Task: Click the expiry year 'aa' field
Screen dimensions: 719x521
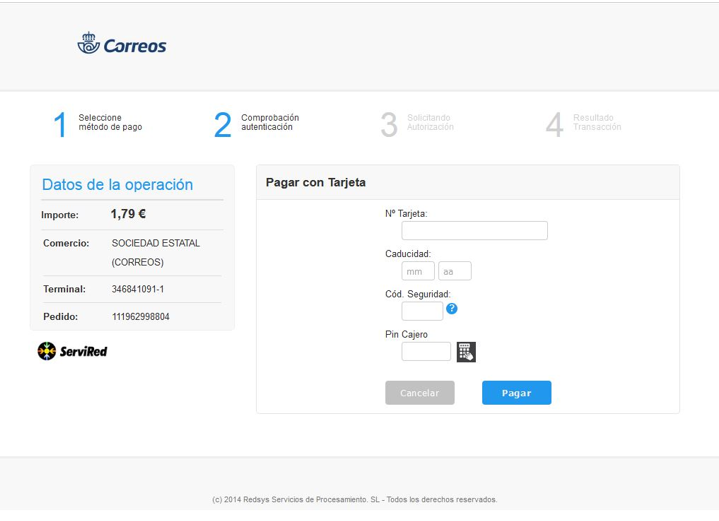Action: (x=455, y=271)
